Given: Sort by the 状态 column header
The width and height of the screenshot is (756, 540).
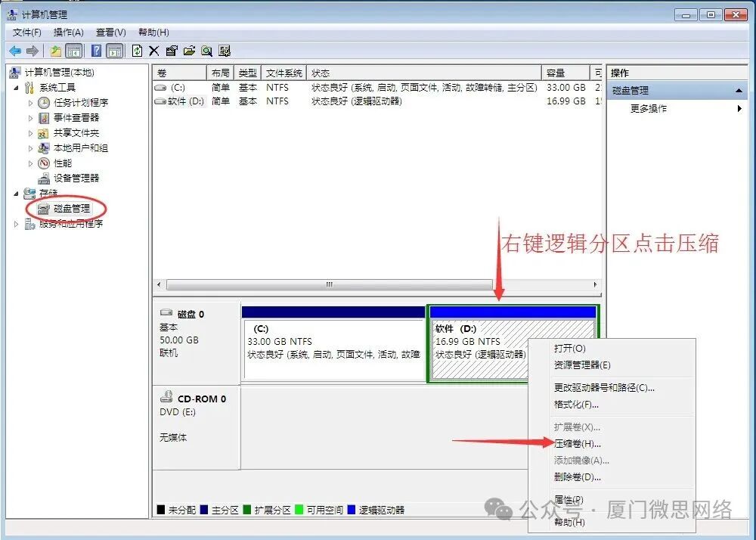Looking at the screenshot, I should (424, 73).
